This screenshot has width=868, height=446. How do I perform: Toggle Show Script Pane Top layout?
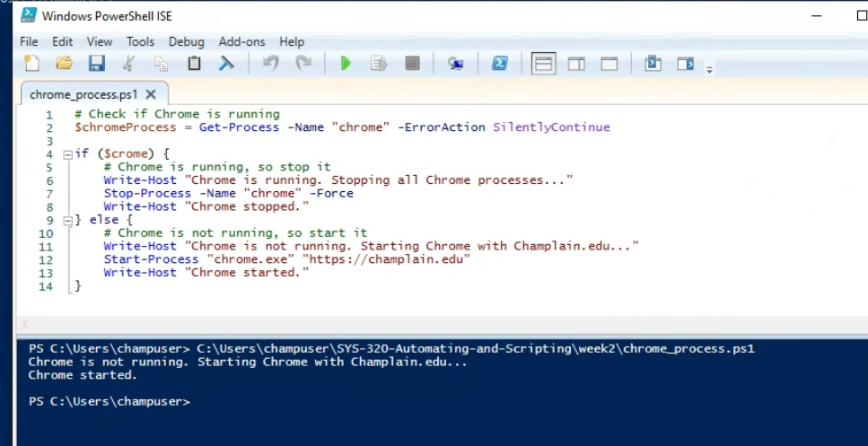543,64
